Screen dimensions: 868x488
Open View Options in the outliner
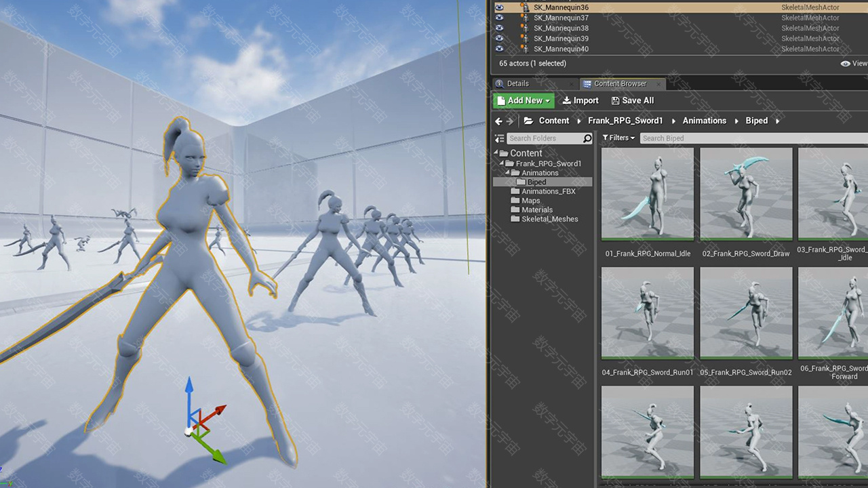pyautogui.click(x=853, y=64)
